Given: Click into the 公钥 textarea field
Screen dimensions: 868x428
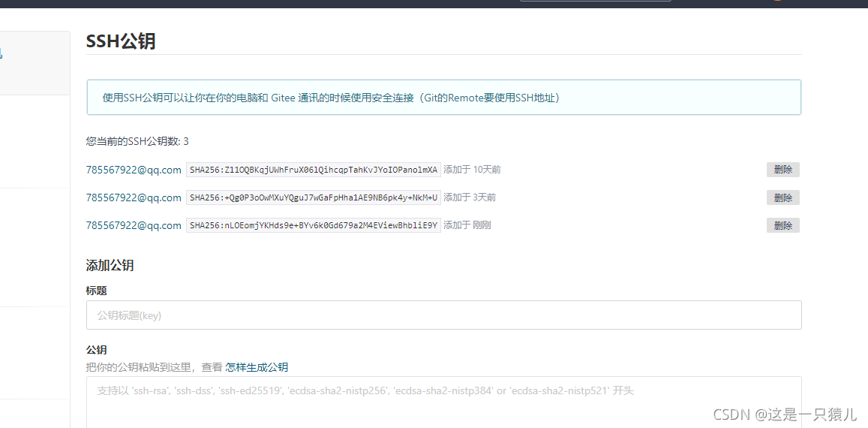Looking at the screenshot, I should 444,402.
